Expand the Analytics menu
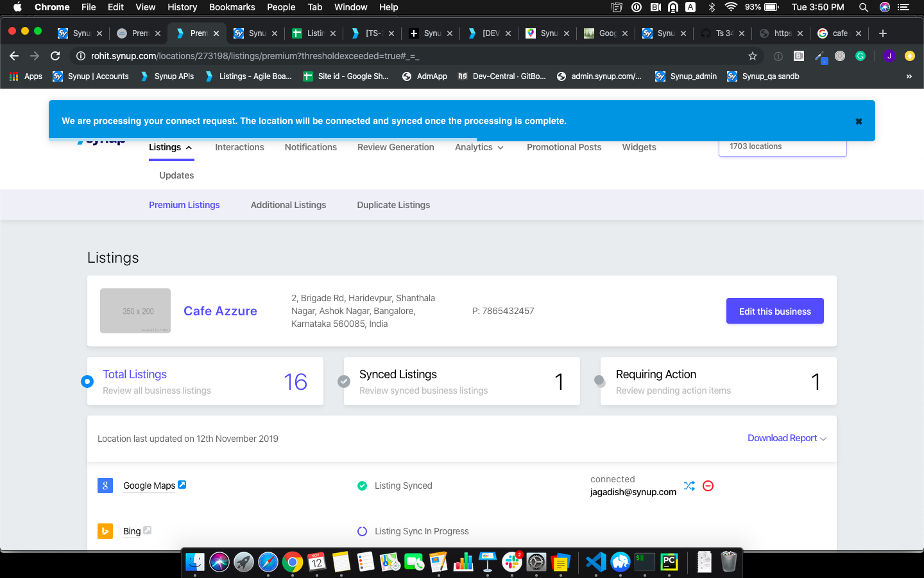 pyautogui.click(x=479, y=147)
